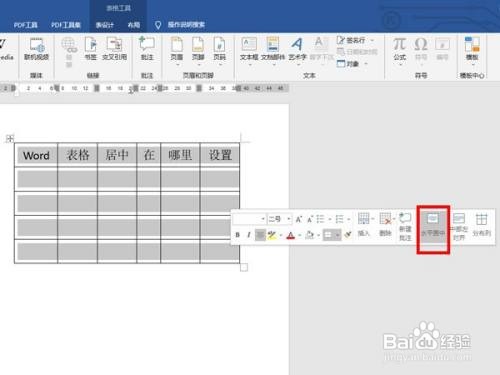Apply cell shading bucket in mini toolbar
The image size is (500, 375).
pyautogui.click(x=310, y=235)
